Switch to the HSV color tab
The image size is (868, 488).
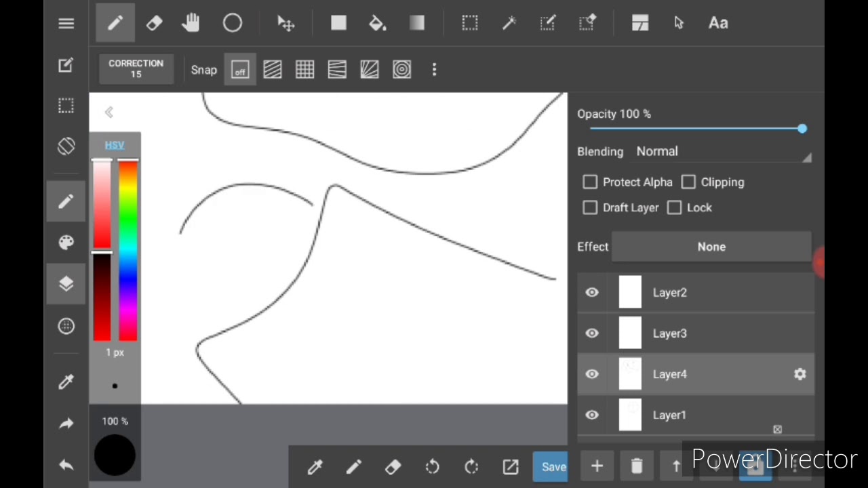coord(115,145)
